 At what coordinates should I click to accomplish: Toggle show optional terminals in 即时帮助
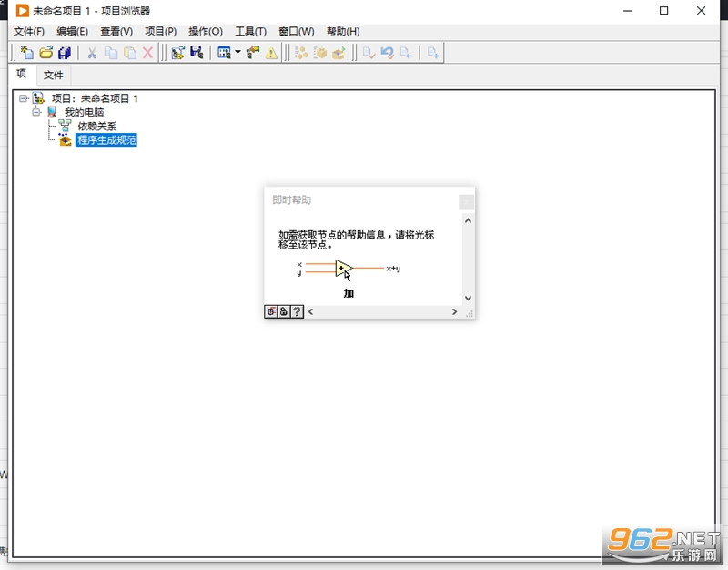click(x=271, y=311)
